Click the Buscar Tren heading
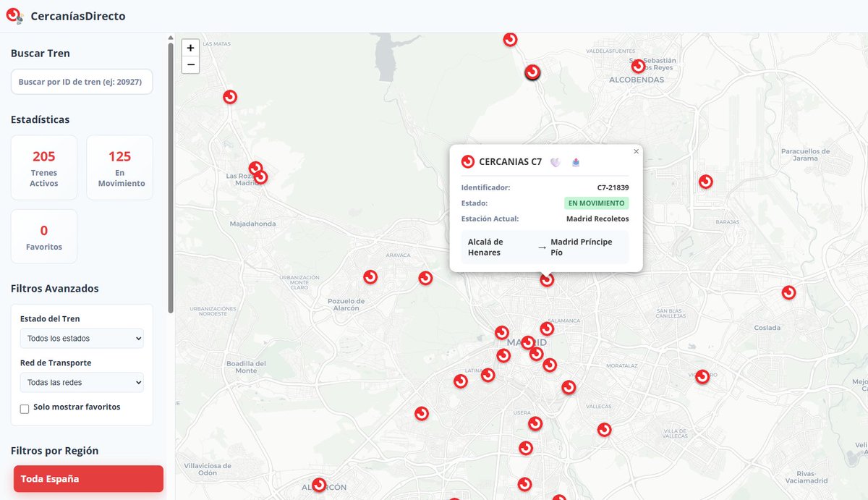Image resolution: width=868 pixels, height=500 pixels. coord(41,54)
